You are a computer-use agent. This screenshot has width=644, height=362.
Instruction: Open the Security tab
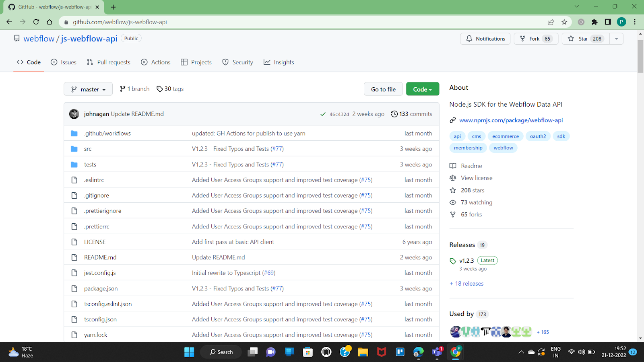[x=238, y=62]
